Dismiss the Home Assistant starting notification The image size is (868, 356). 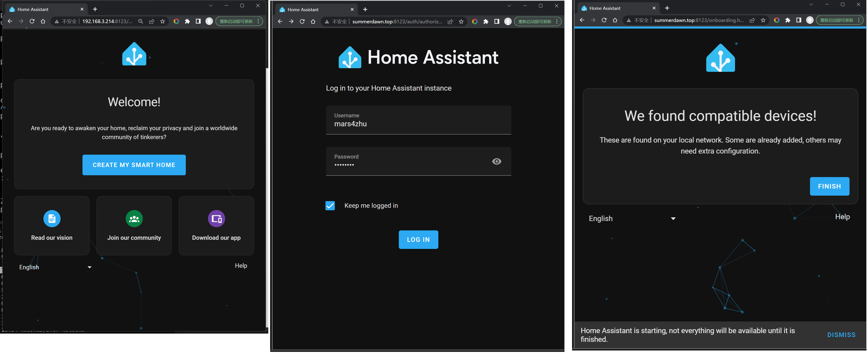[x=841, y=335]
